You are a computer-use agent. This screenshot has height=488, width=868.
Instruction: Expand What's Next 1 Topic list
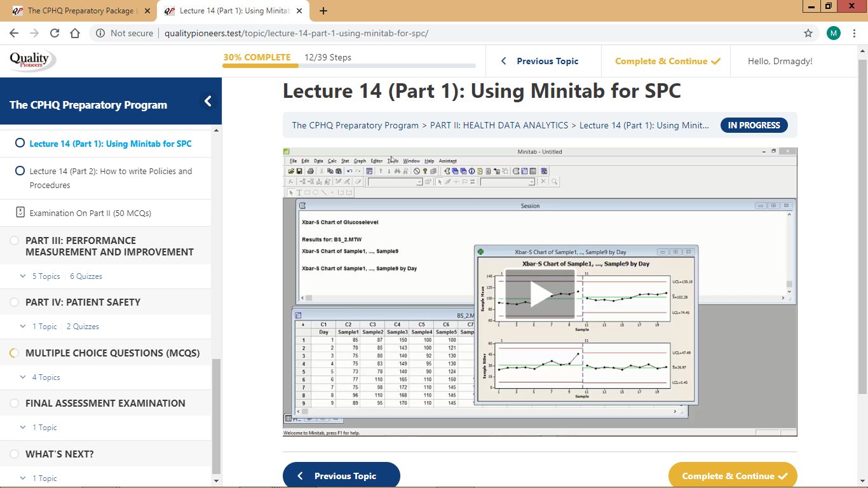(x=39, y=478)
